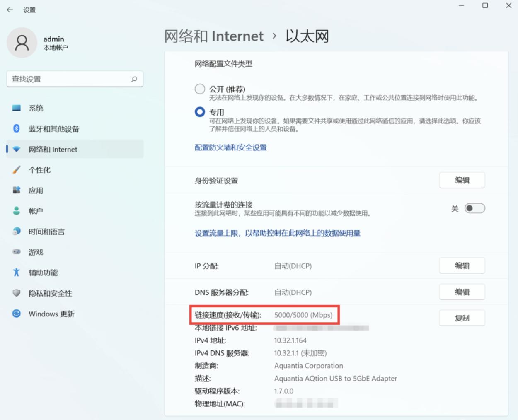The width and height of the screenshot is (518, 420).
Task: Copy network details using the 复制 button
Action: tap(462, 318)
